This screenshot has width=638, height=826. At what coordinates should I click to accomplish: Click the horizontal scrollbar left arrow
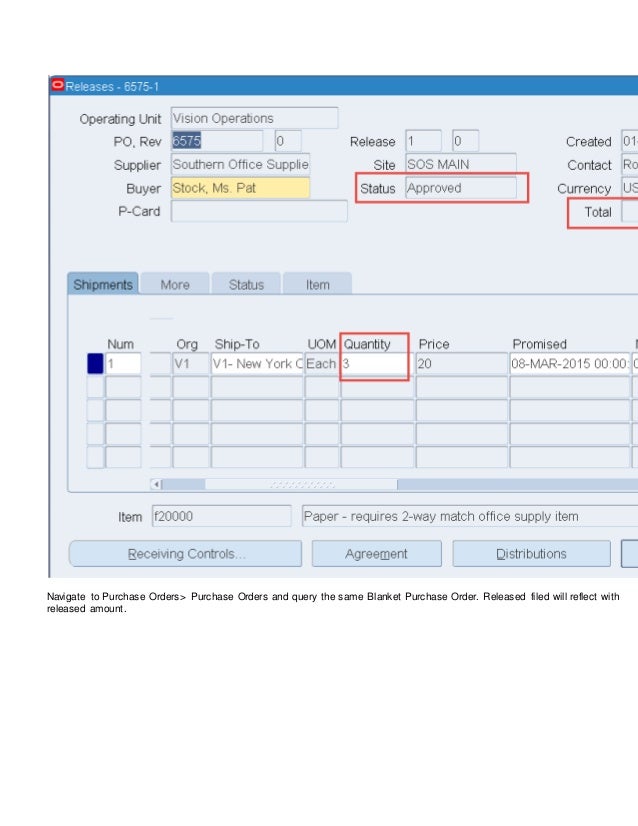pyautogui.click(x=156, y=484)
